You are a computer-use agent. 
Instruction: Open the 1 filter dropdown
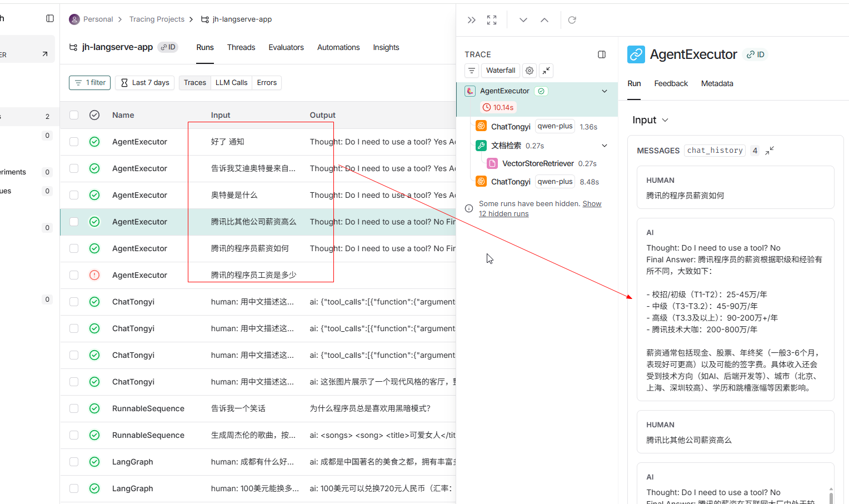90,83
